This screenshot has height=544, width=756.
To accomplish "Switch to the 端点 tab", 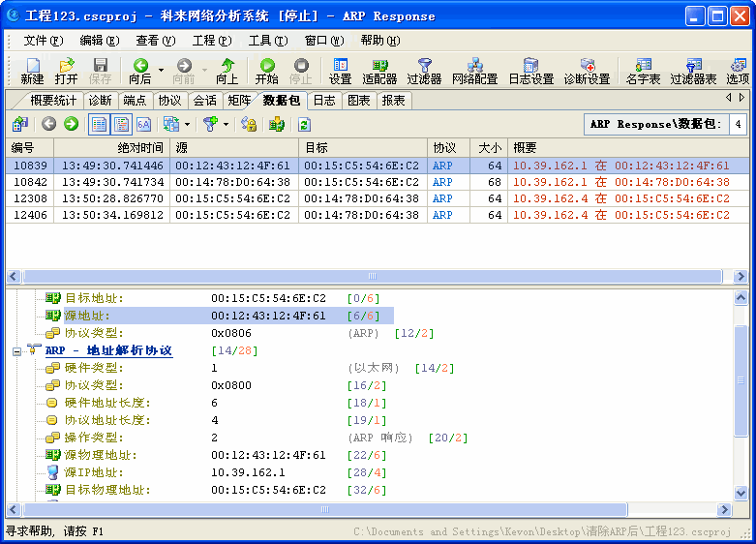I will coord(135,101).
